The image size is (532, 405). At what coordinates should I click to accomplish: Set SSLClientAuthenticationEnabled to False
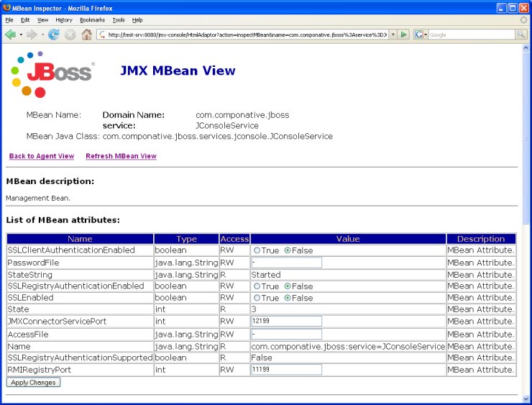(x=288, y=250)
